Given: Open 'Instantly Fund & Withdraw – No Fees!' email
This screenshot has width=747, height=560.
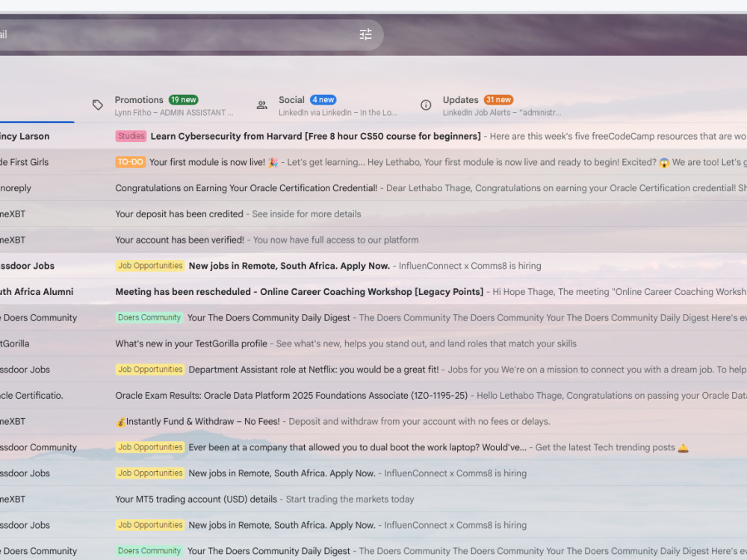Looking at the screenshot, I should 198,421.
